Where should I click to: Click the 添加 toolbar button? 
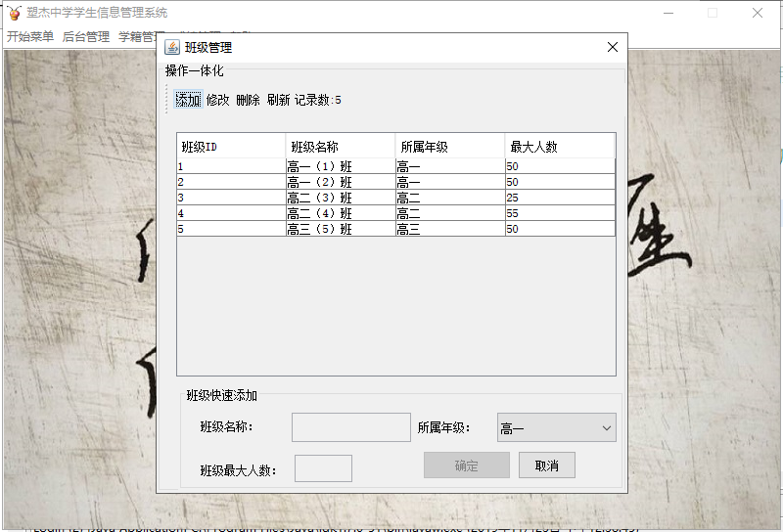188,100
